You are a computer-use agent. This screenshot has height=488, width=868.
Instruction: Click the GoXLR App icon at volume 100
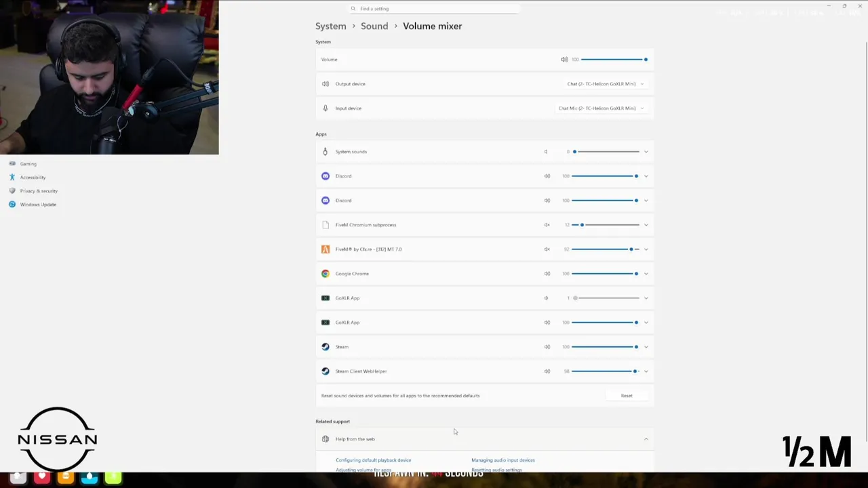(x=325, y=323)
